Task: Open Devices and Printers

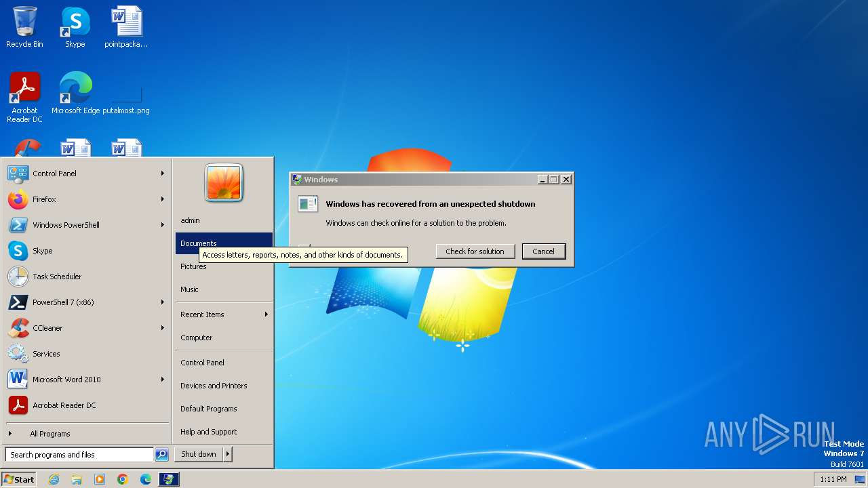Action: (x=224, y=386)
